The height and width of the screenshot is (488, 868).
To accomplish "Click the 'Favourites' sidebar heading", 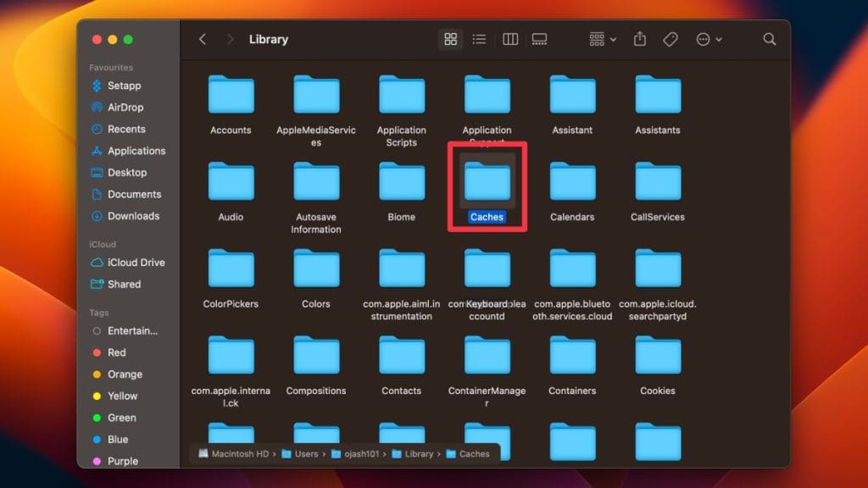I will pos(111,68).
